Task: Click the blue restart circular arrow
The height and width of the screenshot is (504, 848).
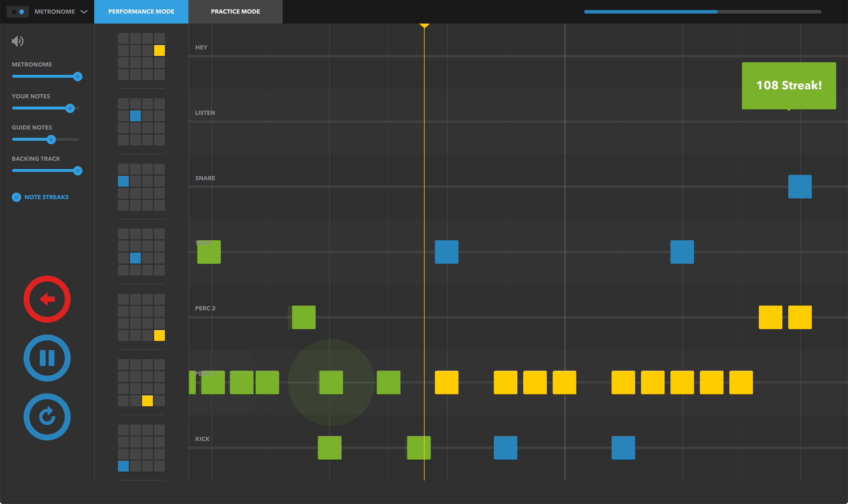Action: click(47, 417)
